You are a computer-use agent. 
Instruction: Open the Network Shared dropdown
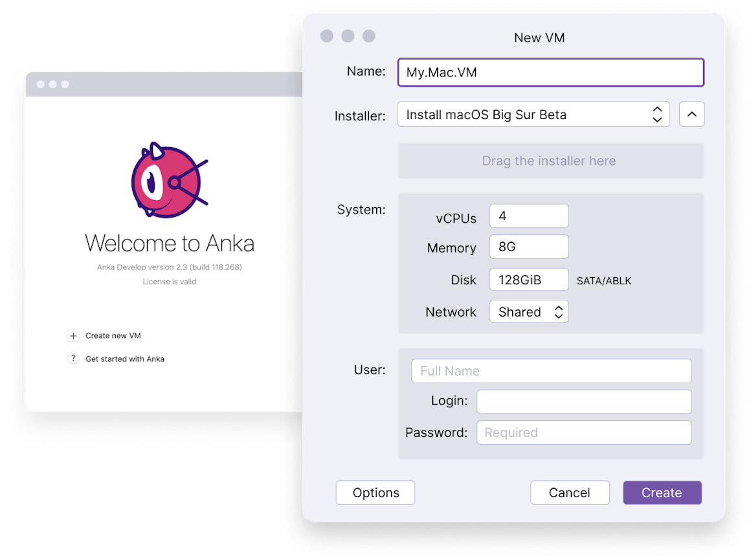529,312
